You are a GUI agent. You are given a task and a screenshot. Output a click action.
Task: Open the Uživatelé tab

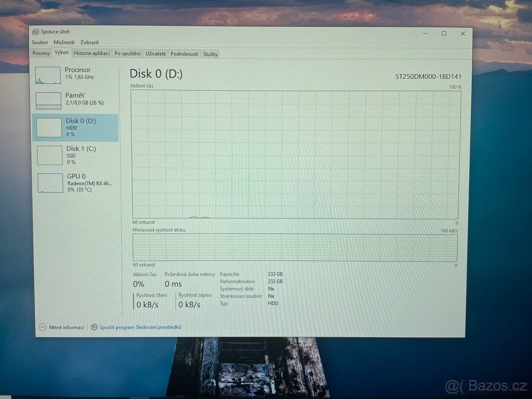[156, 54]
